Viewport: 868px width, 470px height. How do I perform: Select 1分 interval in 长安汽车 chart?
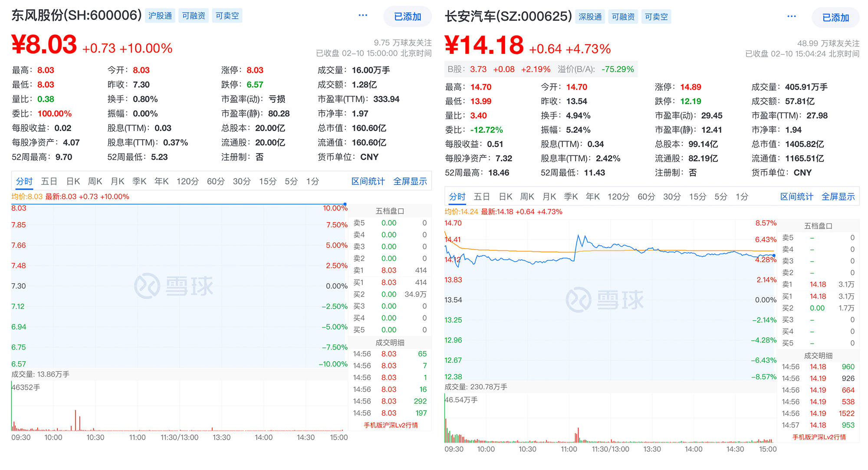[x=742, y=197]
